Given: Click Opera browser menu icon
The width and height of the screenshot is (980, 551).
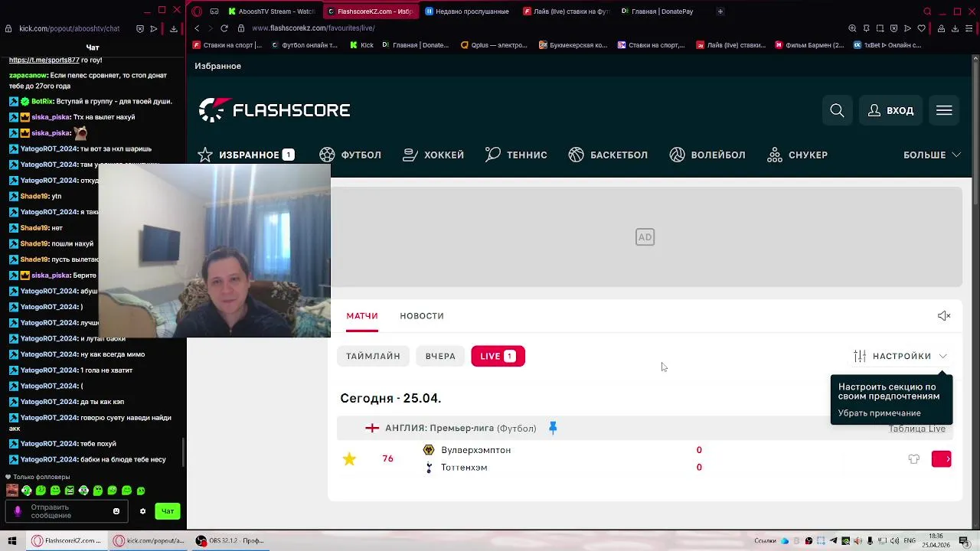Looking at the screenshot, I should pos(197,11).
